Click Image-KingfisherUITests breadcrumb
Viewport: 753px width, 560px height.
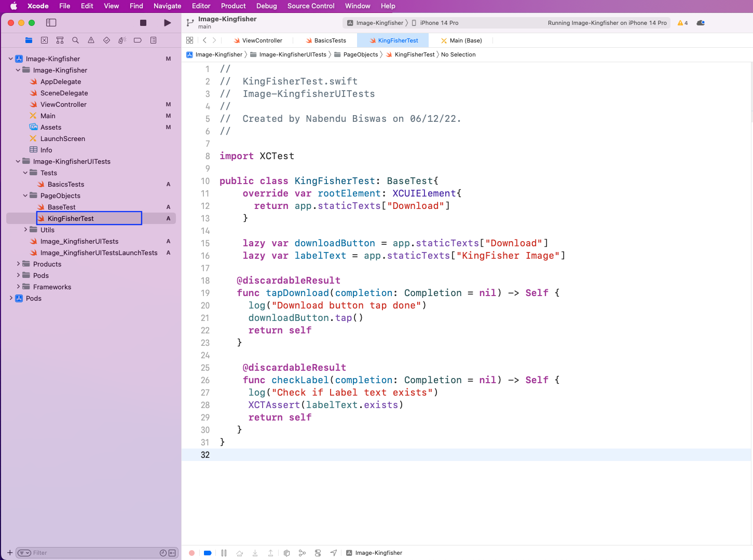[x=288, y=54]
